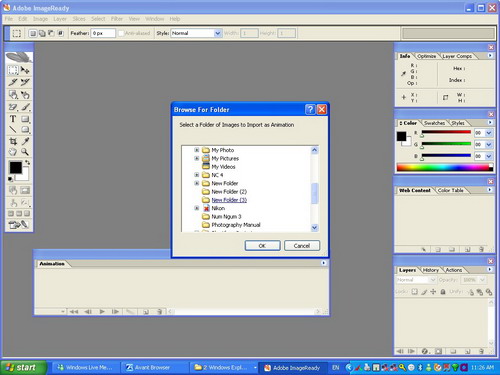Viewport: 500px width, 375px height.
Task: Click the Add to selection icon
Action: click(42, 33)
